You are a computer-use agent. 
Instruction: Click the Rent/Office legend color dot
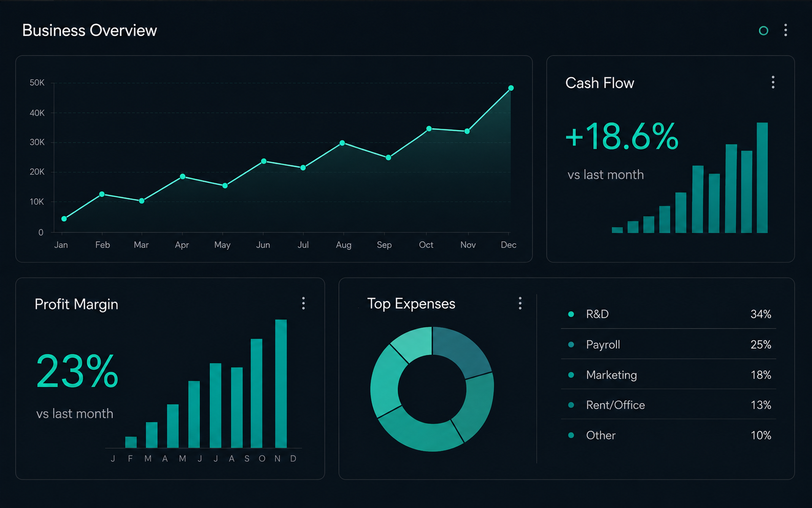tap(571, 405)
